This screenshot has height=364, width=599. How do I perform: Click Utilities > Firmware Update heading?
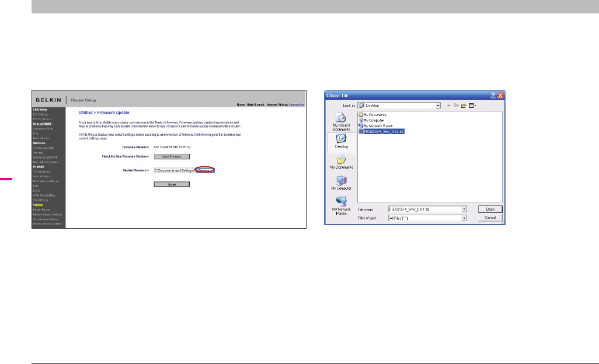pos(104,113)
